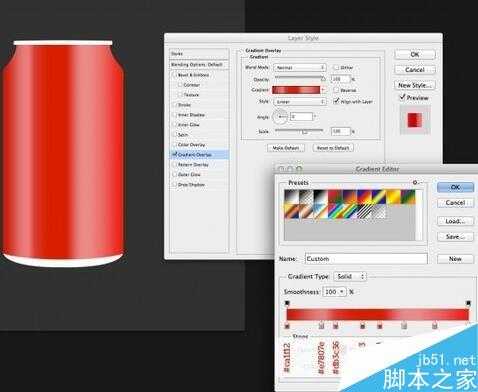The width and height of the screenshot is (478, 392).
Task: Open the Pattern Overlay effect settings
Action: [x=193, y=165]
